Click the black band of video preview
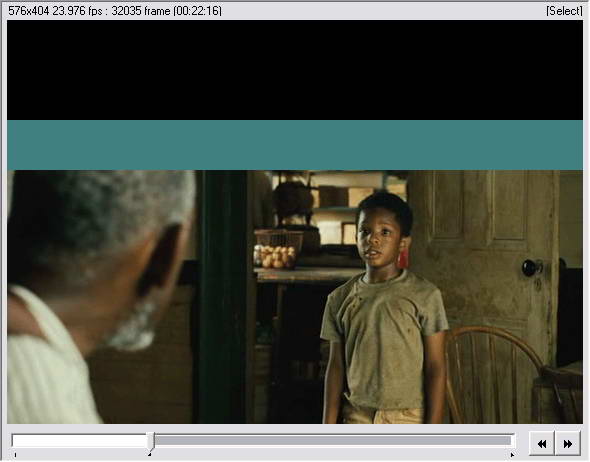This screenshot has width=590, height=462. pyautogui.click(x=295, y=70)
